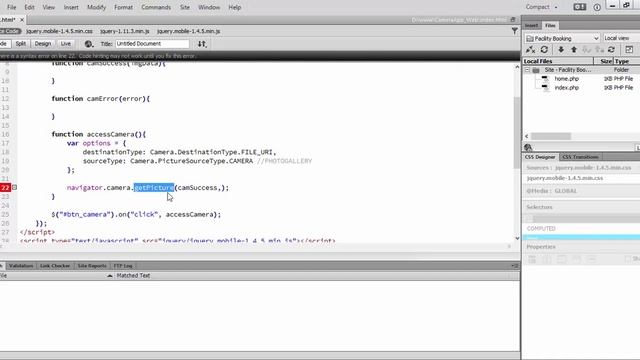Click the Title input field
The width and height of the screenshot is (640, 360).
152,44
